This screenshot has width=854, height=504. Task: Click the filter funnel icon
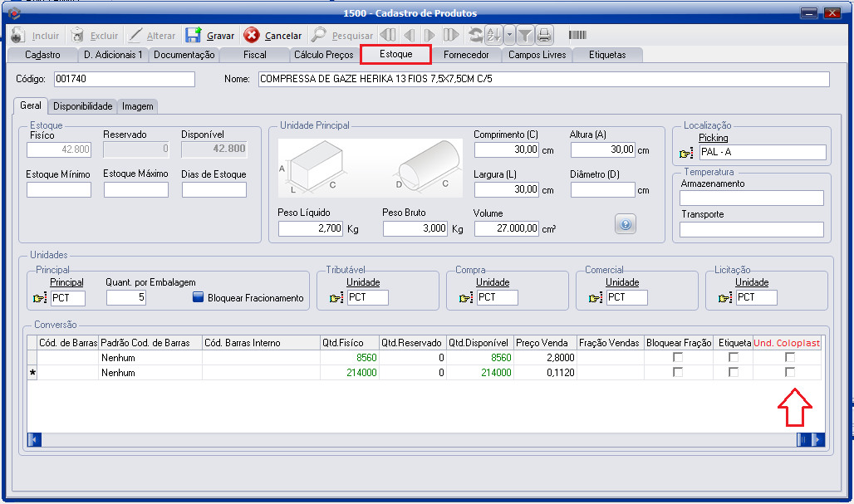coord(525,36)
